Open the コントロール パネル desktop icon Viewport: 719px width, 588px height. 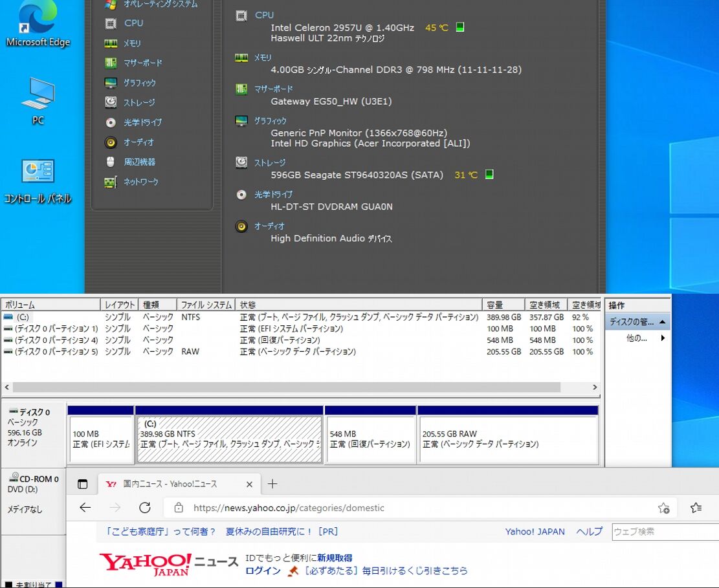[x=38, y=182]
